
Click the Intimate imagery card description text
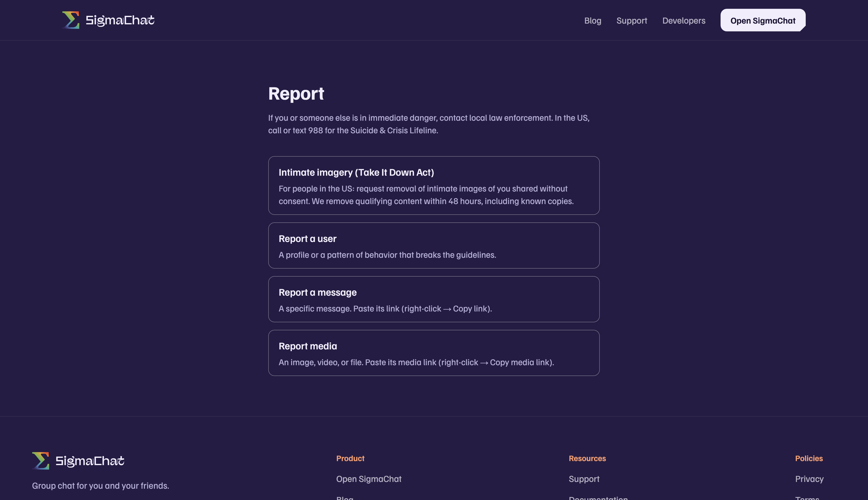(x=426, y=195)
